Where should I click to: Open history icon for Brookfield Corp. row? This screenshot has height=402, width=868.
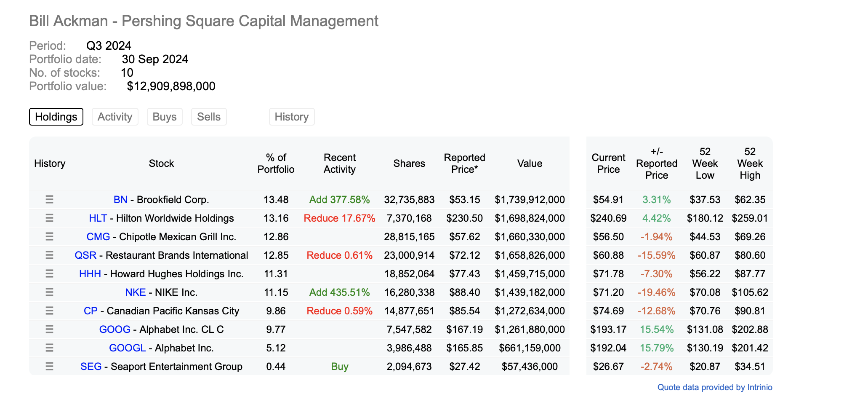tap(49, 199)
